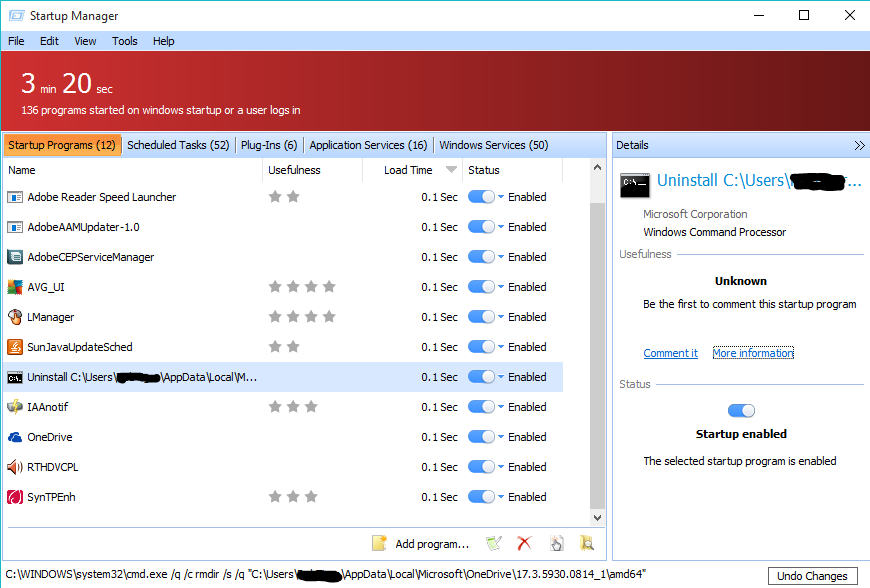This screenshot has width=870, height=588.
Task: Toggle the LManager startup switch
Action: 481,317
